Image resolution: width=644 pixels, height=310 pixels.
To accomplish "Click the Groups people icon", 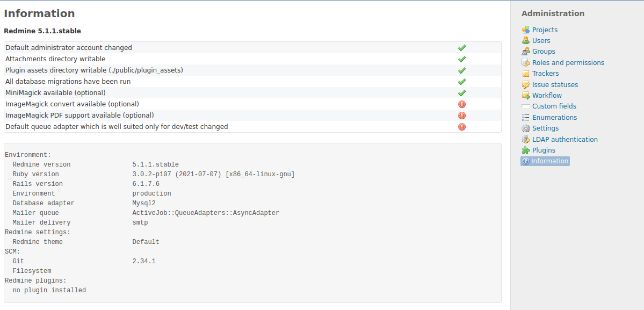I will (x=525, y=51).
